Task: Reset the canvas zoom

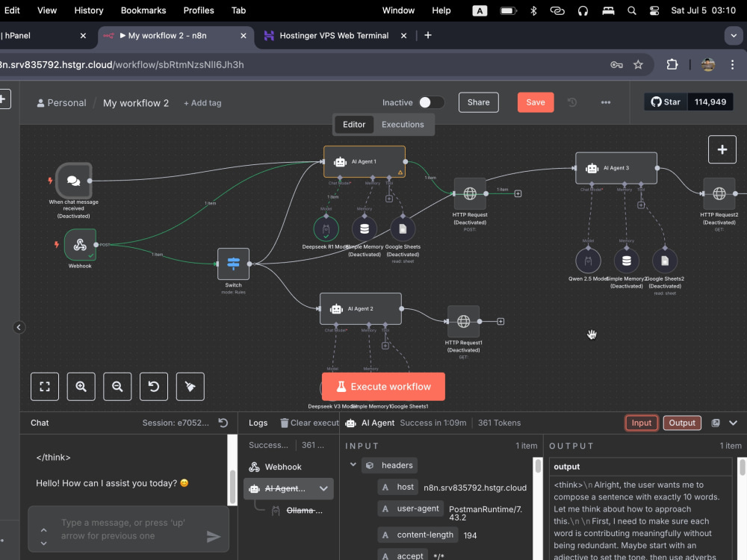Action: tap(154, 387)
